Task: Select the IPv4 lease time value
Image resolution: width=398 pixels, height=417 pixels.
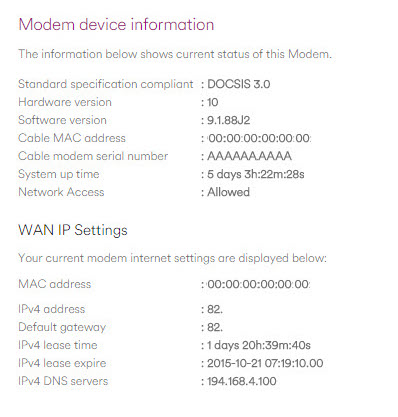Action: pyautogui.click(x=259, y=345)
